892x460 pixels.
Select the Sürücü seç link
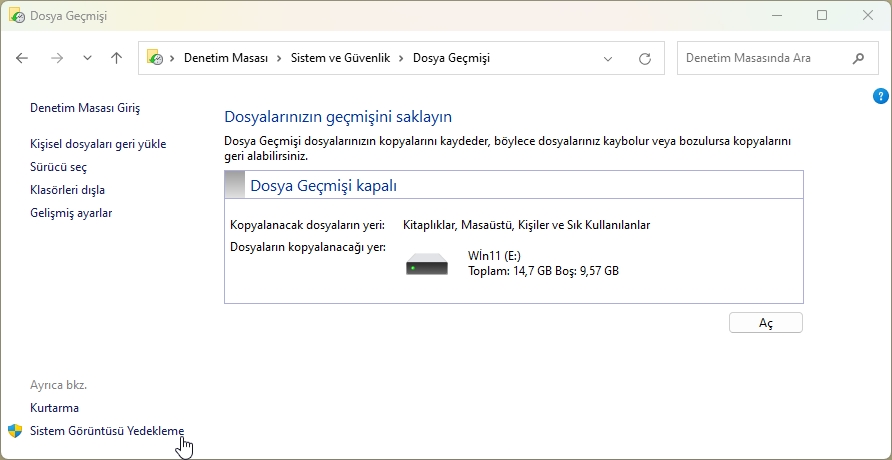[x=58, y=167]
